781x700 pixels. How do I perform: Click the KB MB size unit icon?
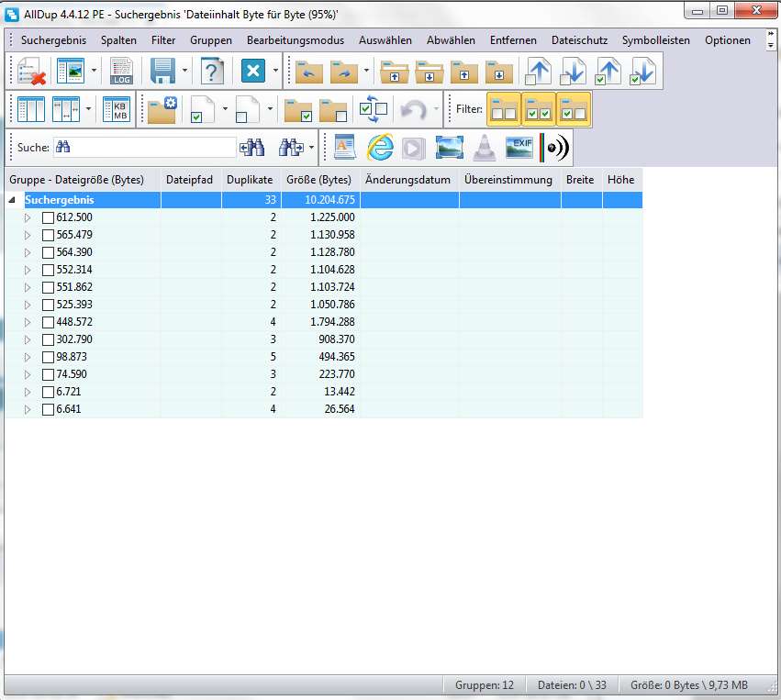pos(117,109)
